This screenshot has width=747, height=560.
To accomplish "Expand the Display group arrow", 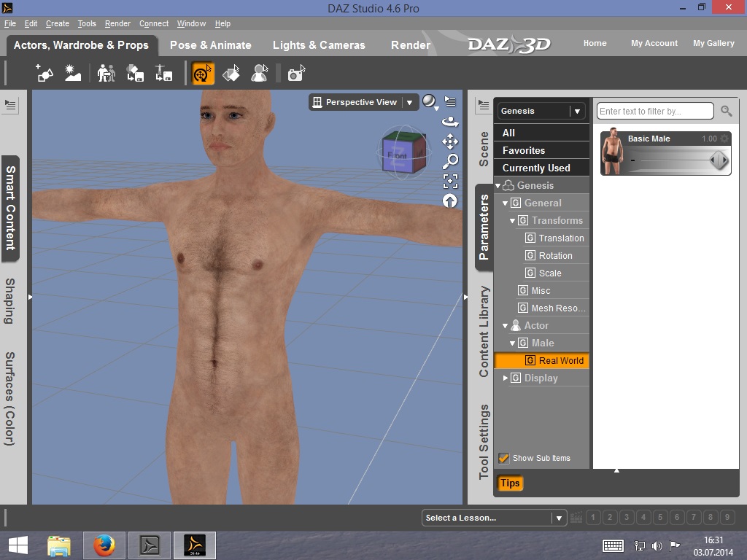I will [x=506, y=378].
